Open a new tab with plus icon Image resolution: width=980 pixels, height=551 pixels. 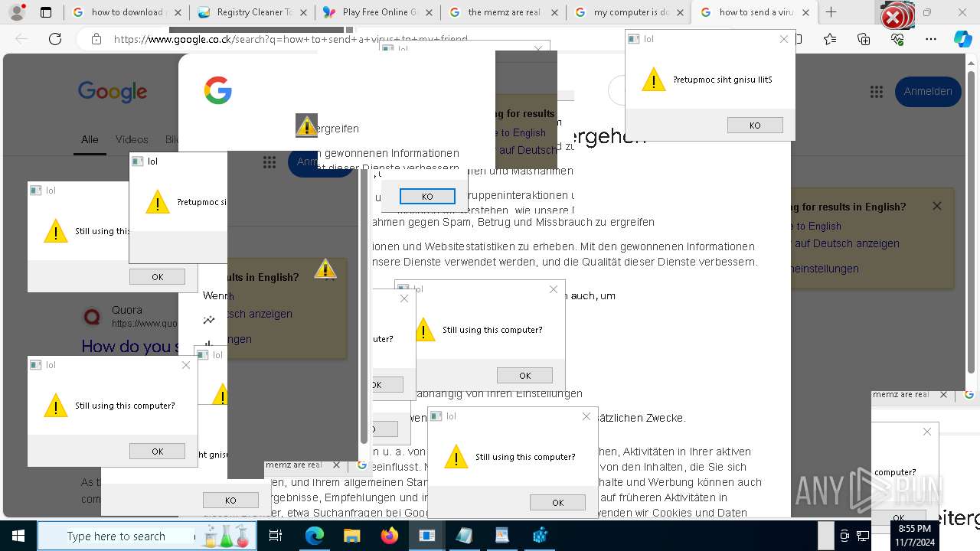pos(831,12)
